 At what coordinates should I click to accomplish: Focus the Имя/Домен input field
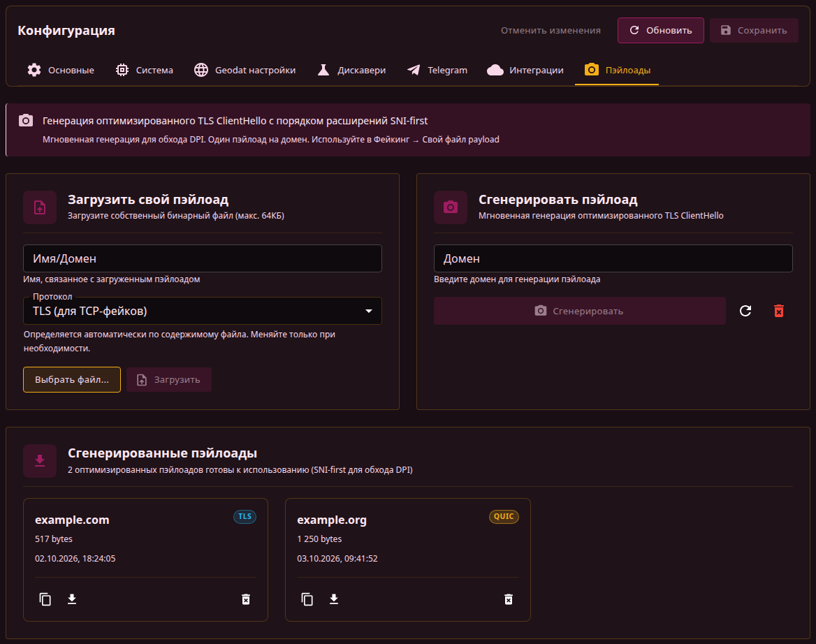tap(203, 258)
